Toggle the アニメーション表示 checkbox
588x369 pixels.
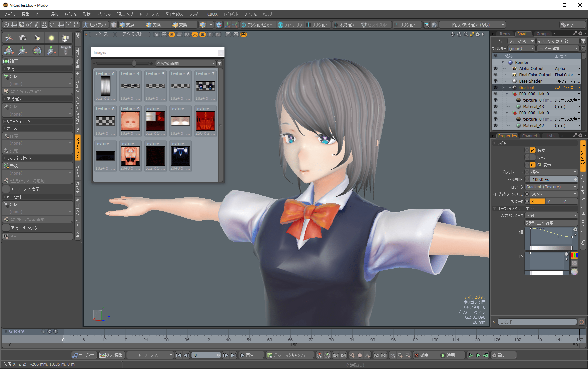(x=6, y=189)
